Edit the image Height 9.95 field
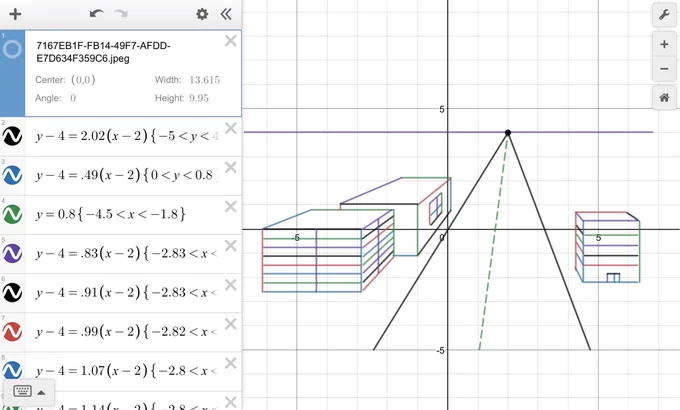Screen dimensions: 680x410 coord(199,98)
